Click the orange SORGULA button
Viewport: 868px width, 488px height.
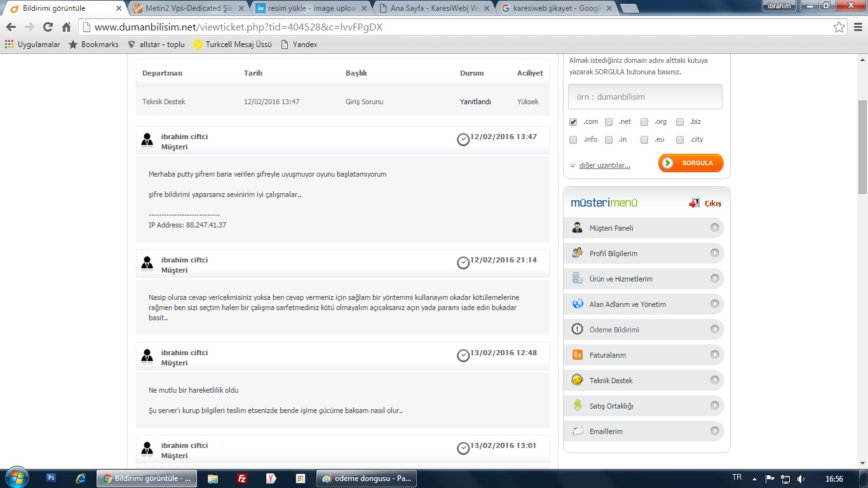coord(691,163)
